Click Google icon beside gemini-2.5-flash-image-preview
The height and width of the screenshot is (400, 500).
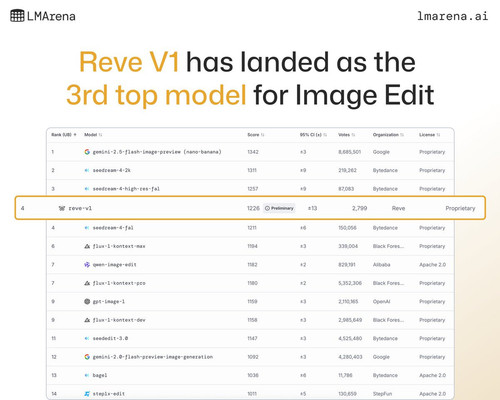pos(87,152)
